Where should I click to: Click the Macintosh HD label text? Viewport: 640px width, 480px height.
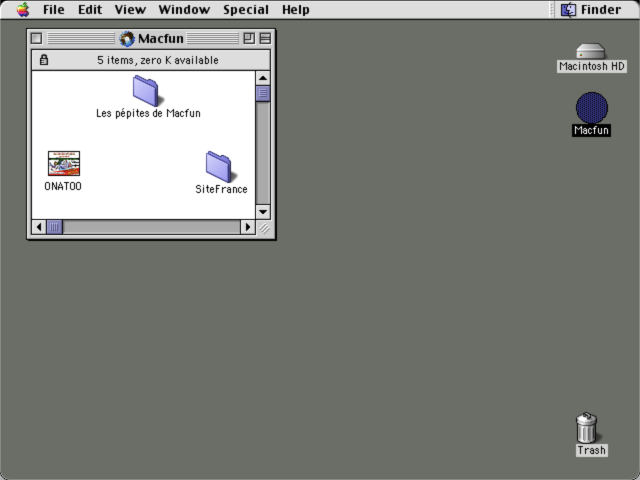[591, 66]
